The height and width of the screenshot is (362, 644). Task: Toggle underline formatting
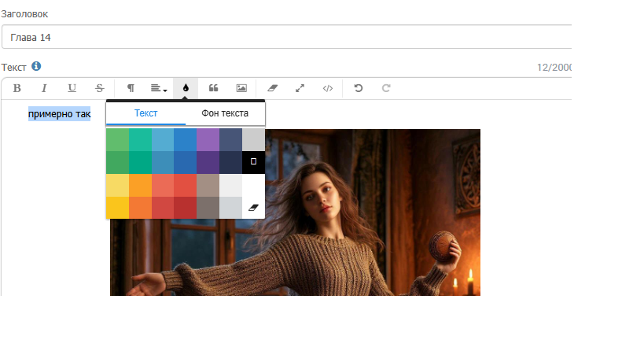tap(72, 88)
